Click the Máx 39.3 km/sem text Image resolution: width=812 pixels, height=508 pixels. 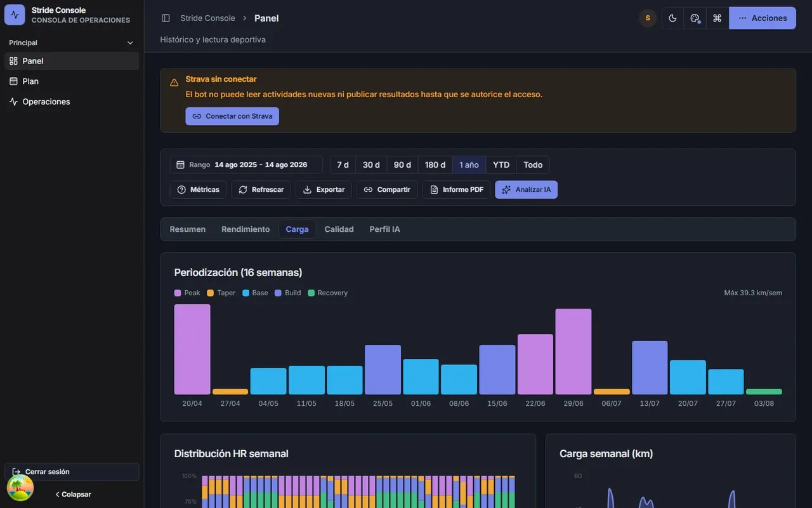(753, 293)
